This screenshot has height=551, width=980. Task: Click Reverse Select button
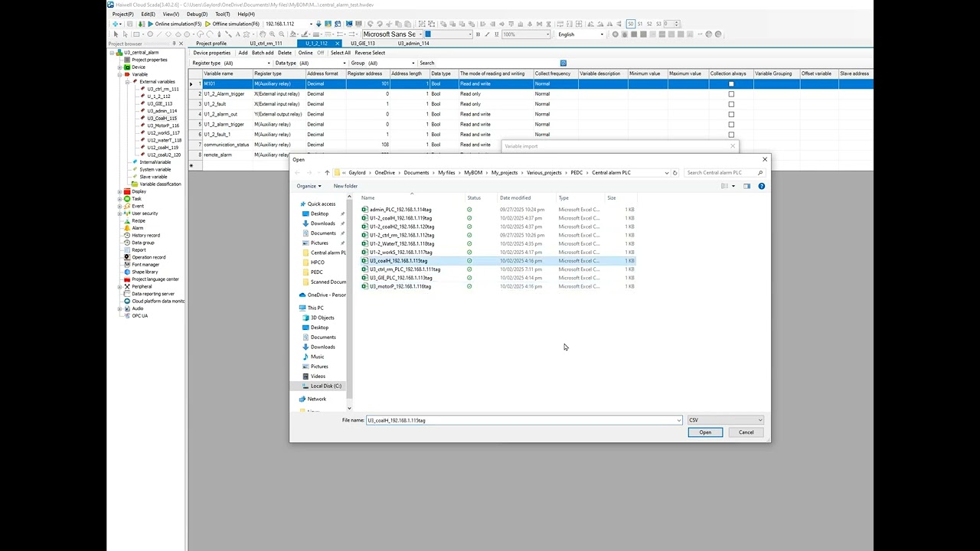pos(370,53)
